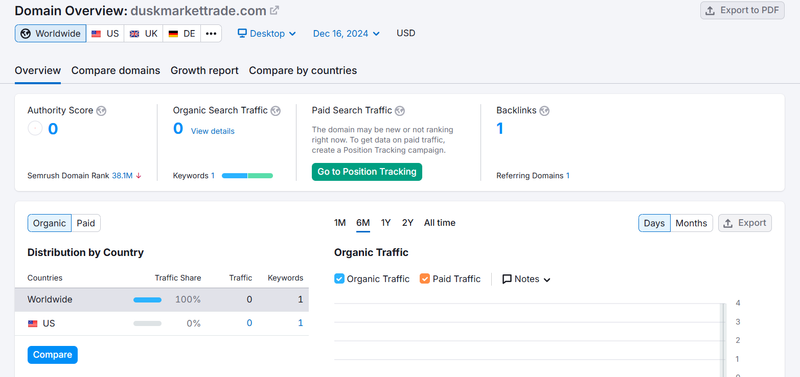The height and width of the screenshot is (377, 800).
Task: Click the Referring Domains 1 link
Action: [568, 175]
